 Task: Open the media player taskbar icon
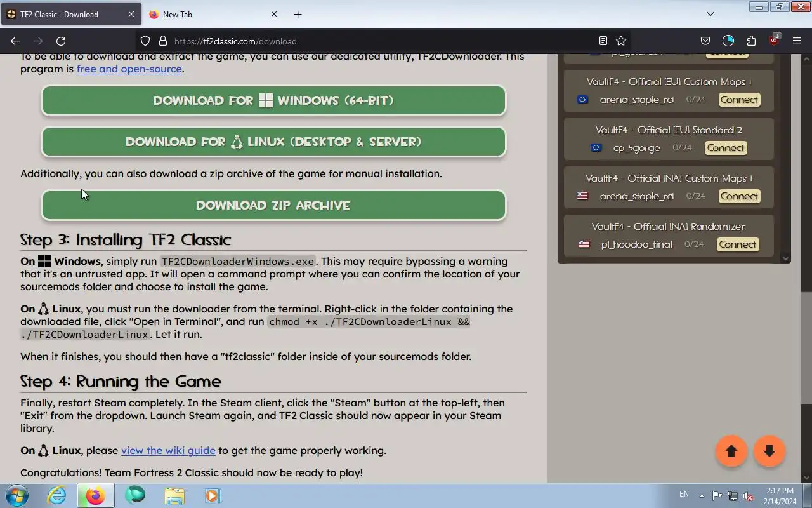[x=213, y=495]
